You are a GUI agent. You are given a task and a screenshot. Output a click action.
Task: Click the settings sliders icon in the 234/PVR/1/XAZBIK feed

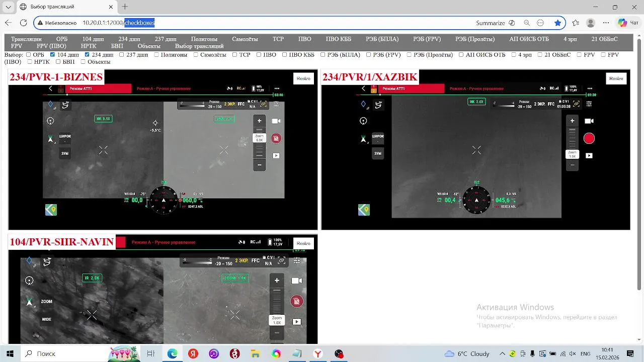pyautogui.click(x=589, y=104)
